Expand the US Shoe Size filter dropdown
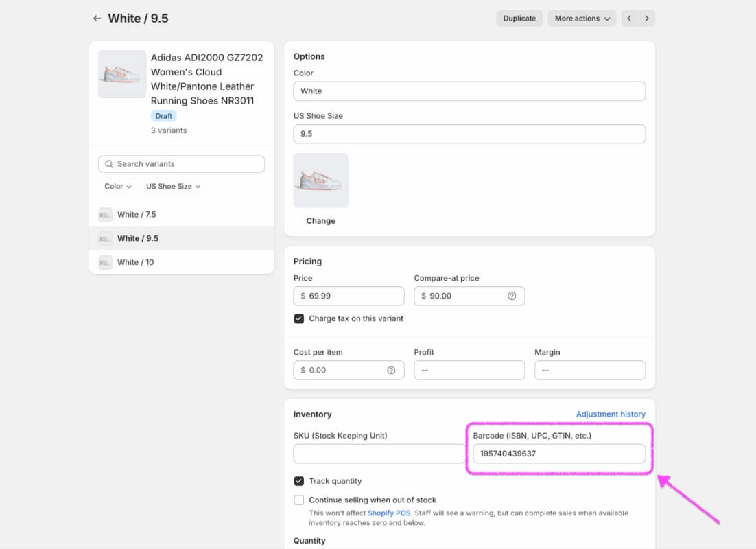Viewport: 756px width, 549px height. click(x=173, y=186)
